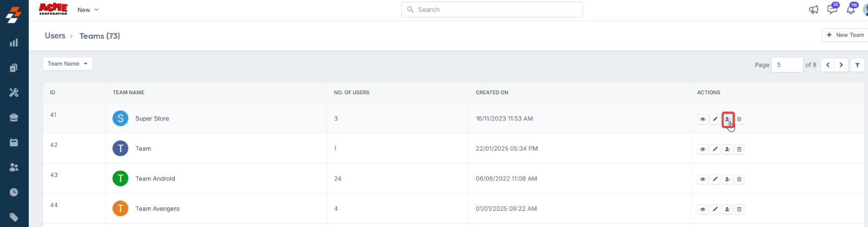This screenshot has width=868, height=227.
Task: View the team named Team, ID 42
Action: pyautogui.click(x=703, y=149)
